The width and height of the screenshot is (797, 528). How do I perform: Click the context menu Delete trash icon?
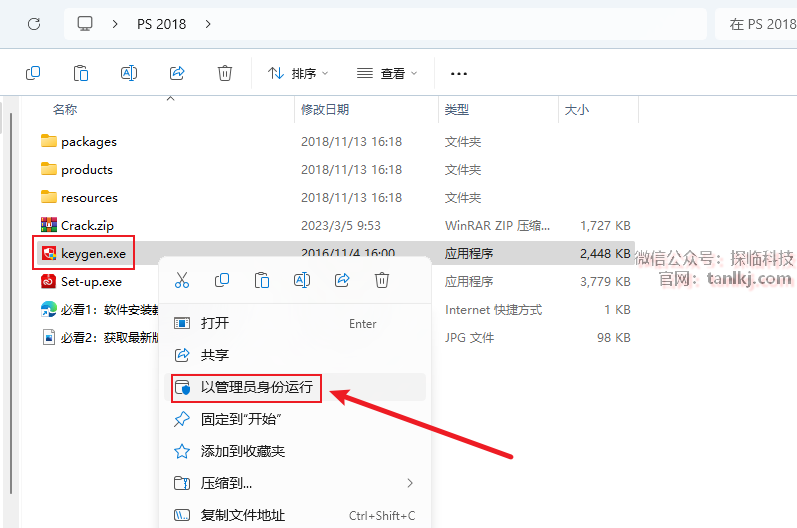(x=382, y=280)
